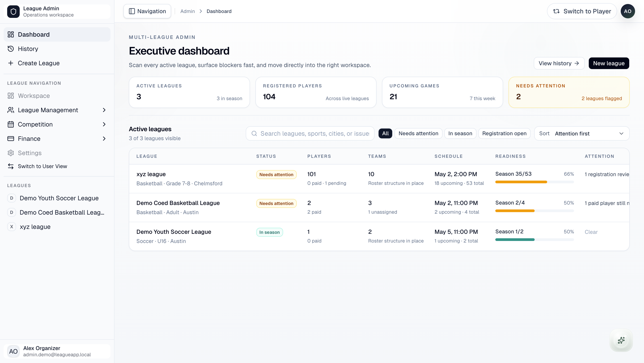Click the Settings gear icon
Screen dimensions: 644x363
(11, 153)
